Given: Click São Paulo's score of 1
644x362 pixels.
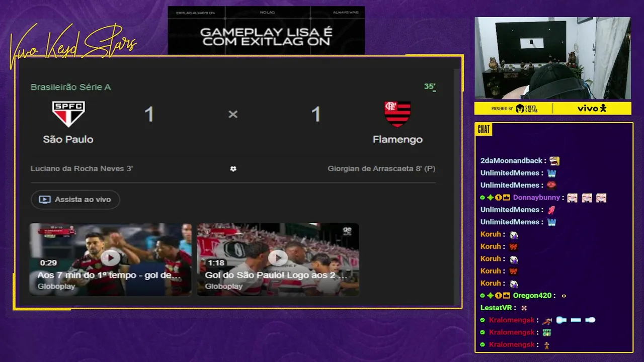Looking at the screenshot, I should [149, 115].
